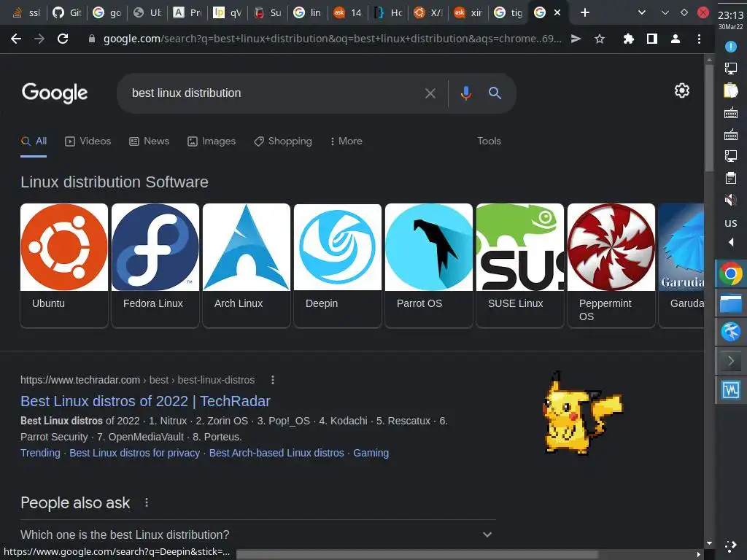747x560 pixels.
Task: Select the News search filter
Action: pos(149,141)
